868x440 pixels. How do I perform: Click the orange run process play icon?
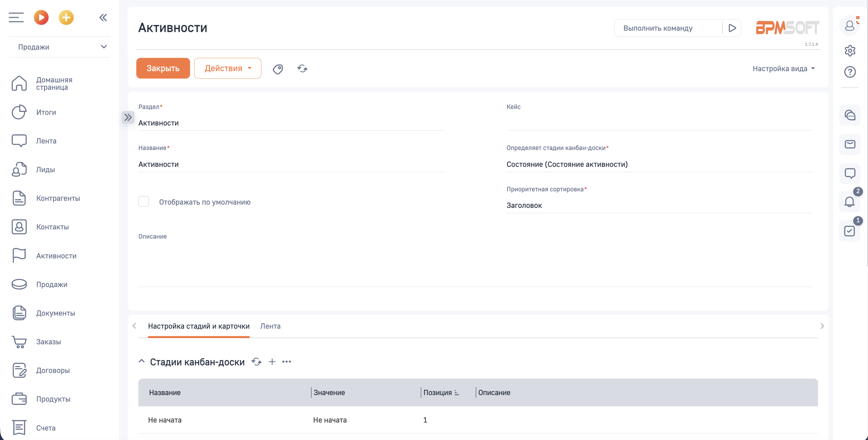pyautogui.click(x=41, y=17)
